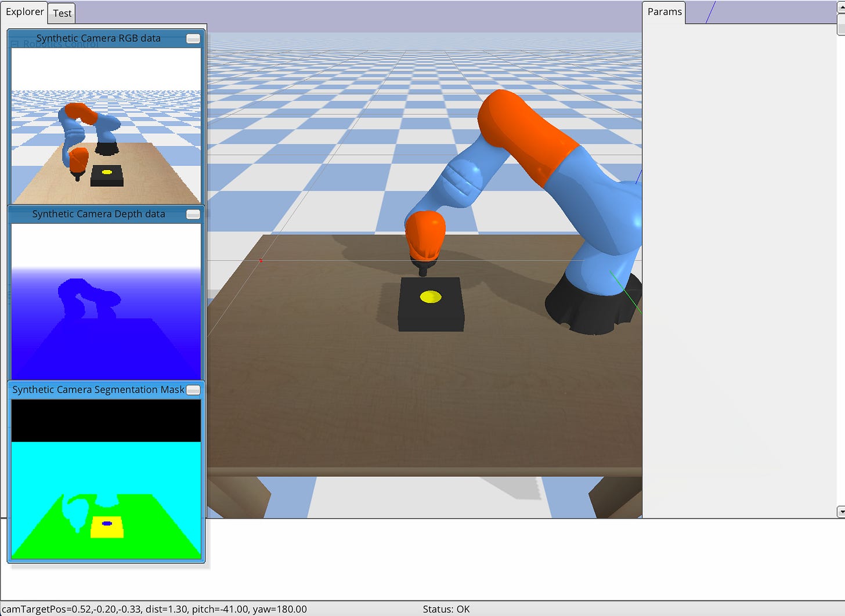Collapse the Synthetic Camera RGB data window
Viewport: 845px width, 616px height.
pos(193,38)
